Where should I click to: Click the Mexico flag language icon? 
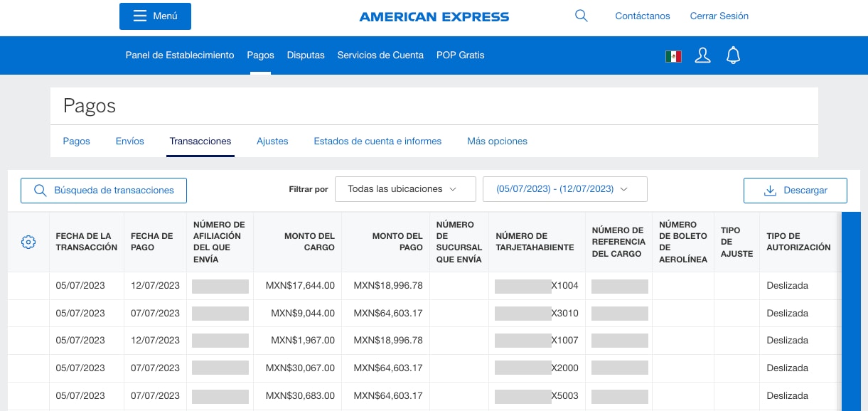[x=673, y=55]
